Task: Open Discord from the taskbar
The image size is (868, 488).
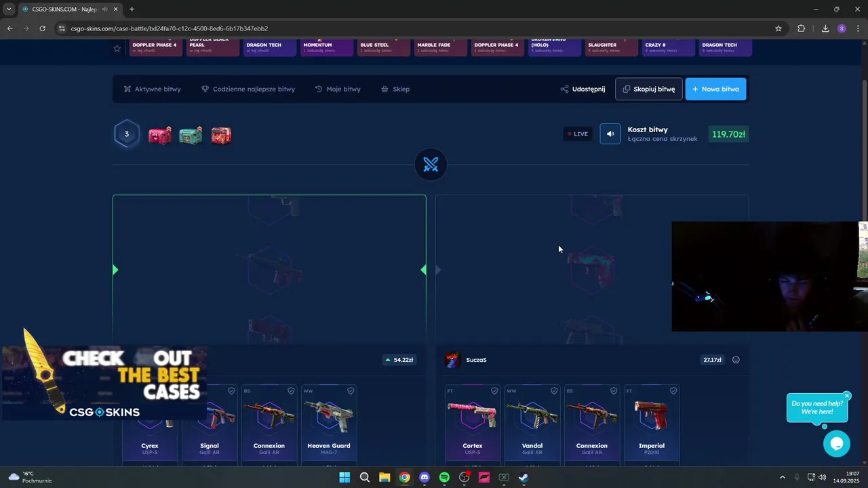Action: (x=425, y=477)
